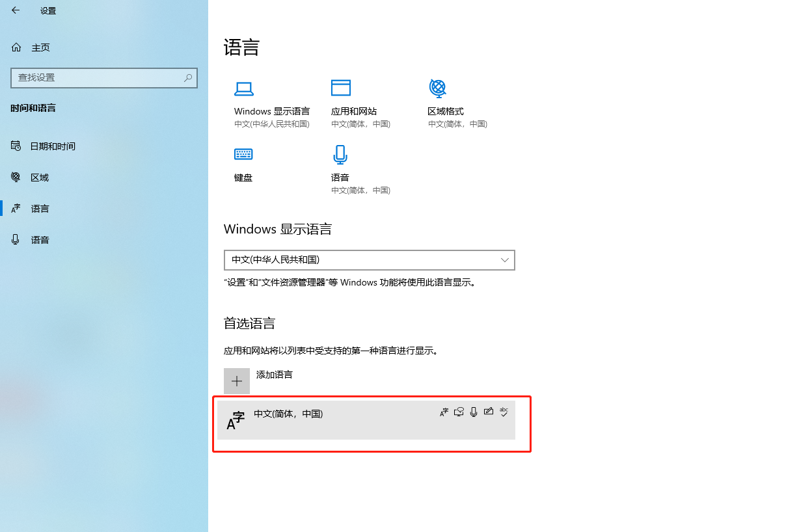Open 键盘 keyboard tile
Screen dimensions: 812x532
[243, 163]
